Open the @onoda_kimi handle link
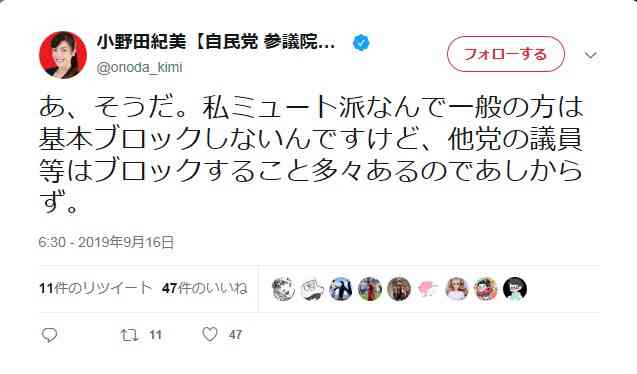The height and width of the screenshot is (374, 637). [139, 67]
